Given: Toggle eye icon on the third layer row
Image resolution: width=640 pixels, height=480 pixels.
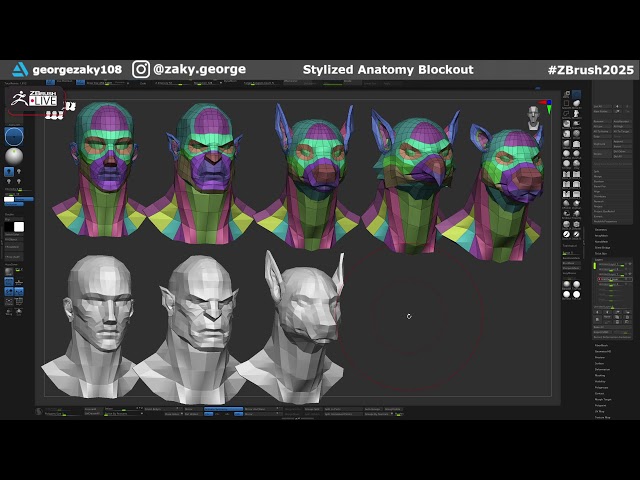Looking at the screenshot, I should coord(630,274).
